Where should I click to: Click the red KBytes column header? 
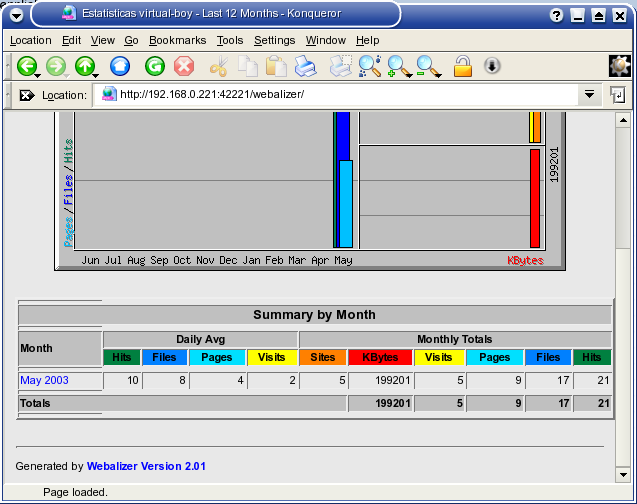click(380, 357)
